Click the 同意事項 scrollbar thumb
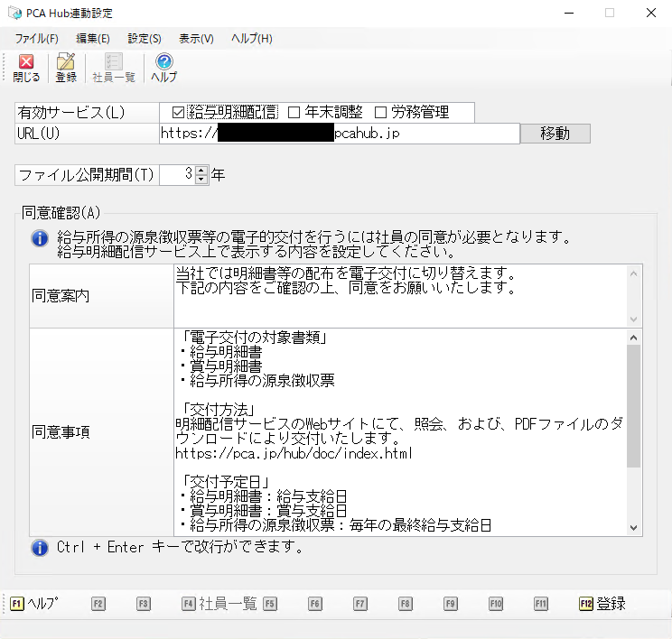The image size is (672, 639). coord(634,406)
